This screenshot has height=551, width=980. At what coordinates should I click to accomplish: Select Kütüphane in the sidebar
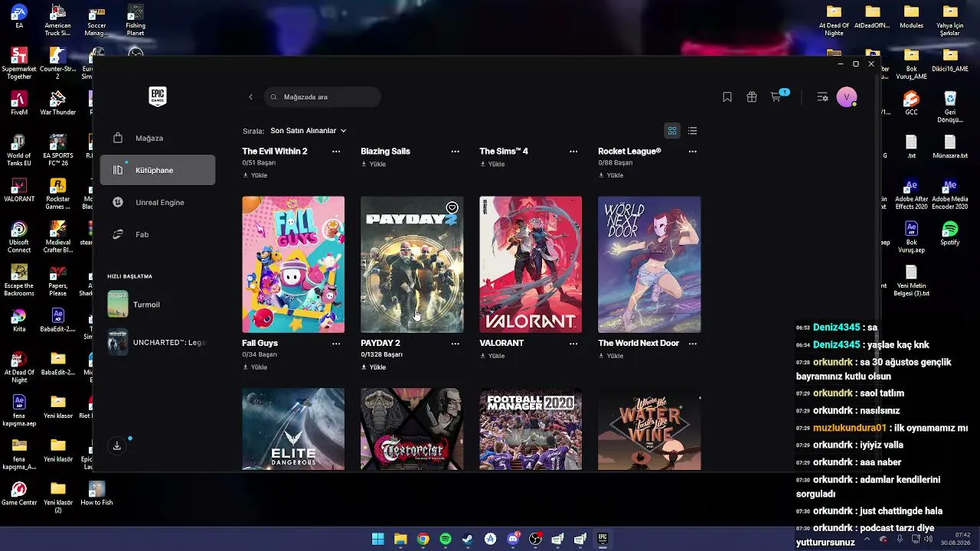(158, 170)
